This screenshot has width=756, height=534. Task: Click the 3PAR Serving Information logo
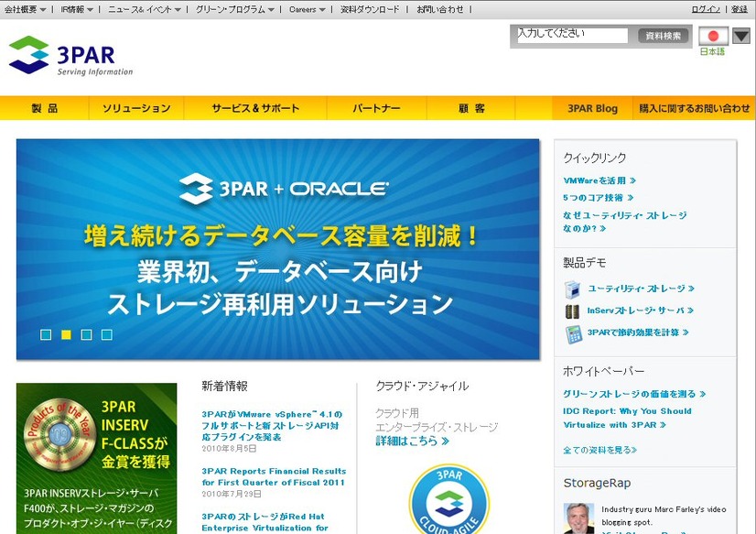(x=70, y=55)
